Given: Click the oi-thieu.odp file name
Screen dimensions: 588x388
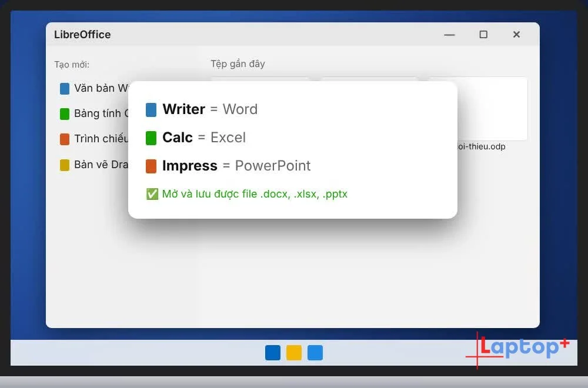Looking at the screenshot, I should [481, 146].
